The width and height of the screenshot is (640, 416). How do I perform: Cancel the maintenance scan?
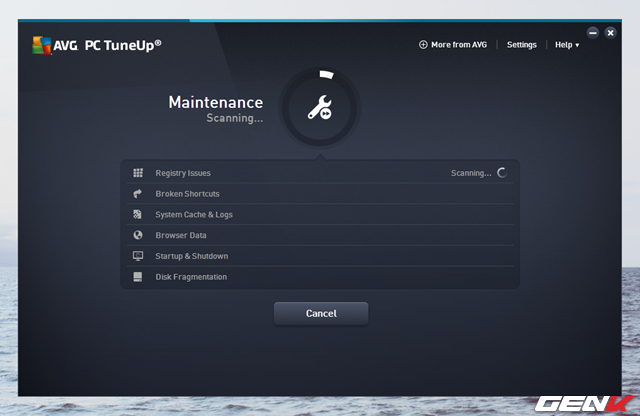click(321, 313)
